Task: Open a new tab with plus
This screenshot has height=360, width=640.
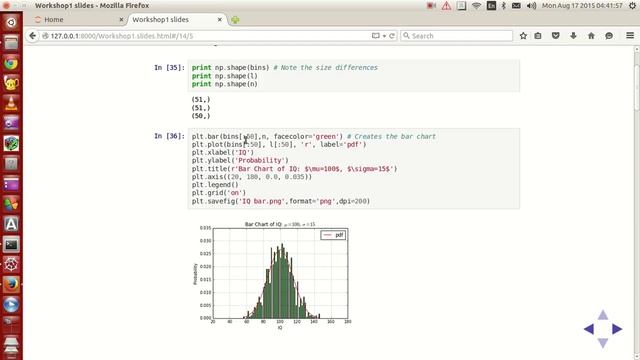Action: click(235, 20)
